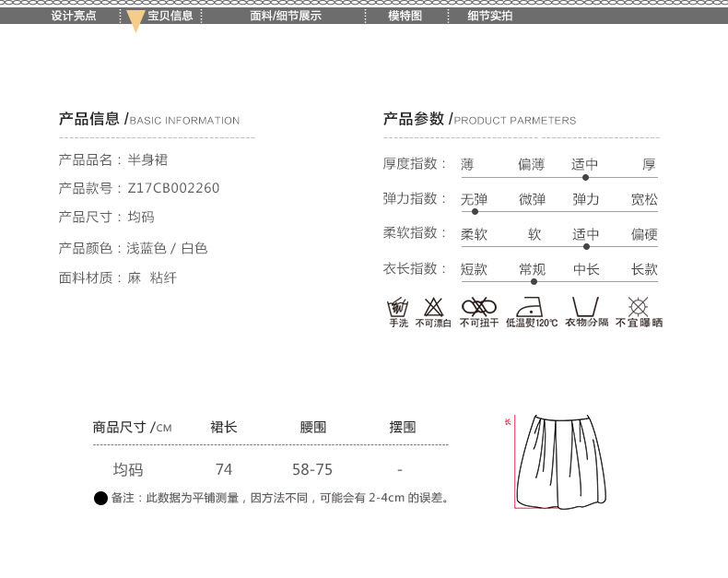The width and height of the screenshot is (728, 578).
Task: Open the 面料/细节展示 tab
Action: click(x=286, y=16)
